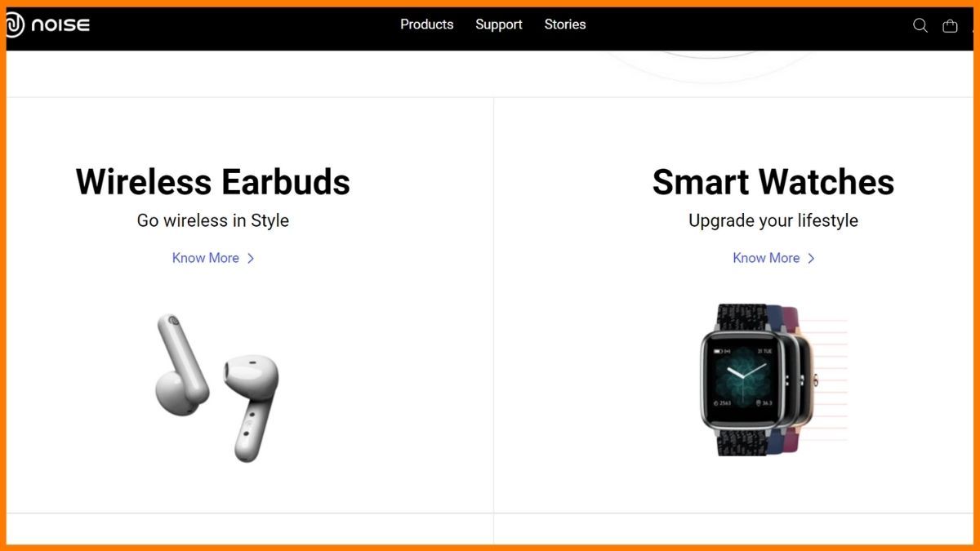Click the Wireless Earbuds heading

(x=213, y=181)
